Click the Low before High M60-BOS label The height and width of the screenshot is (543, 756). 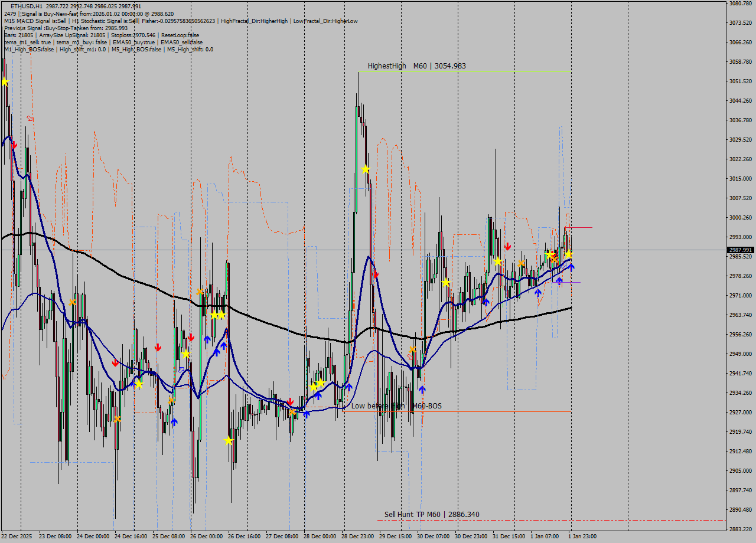396,406
